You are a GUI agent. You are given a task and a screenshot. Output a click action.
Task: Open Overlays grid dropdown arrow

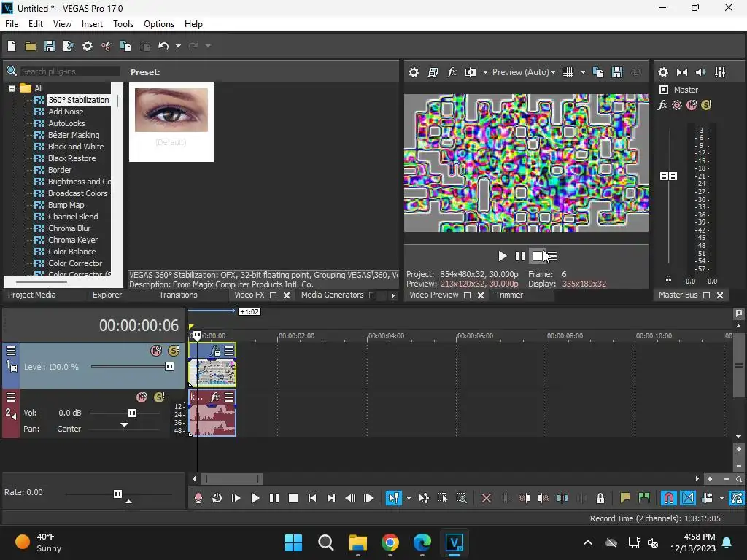[583, 72]
